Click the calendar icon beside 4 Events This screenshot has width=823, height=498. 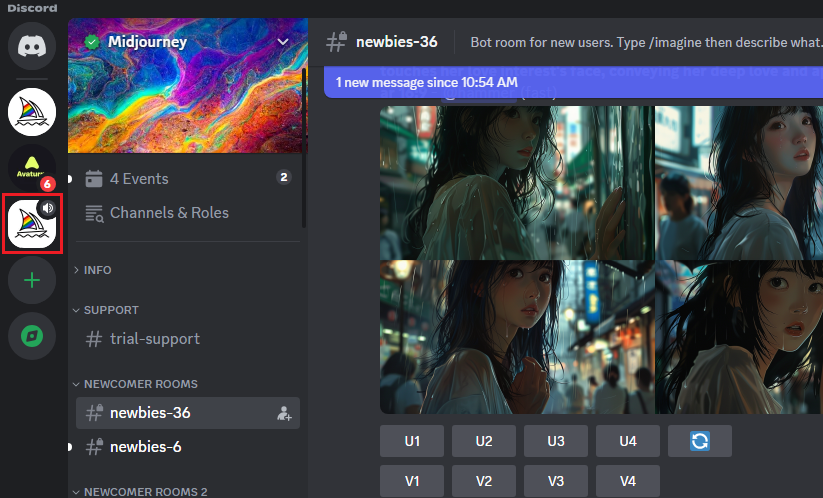tap(94, 178)
